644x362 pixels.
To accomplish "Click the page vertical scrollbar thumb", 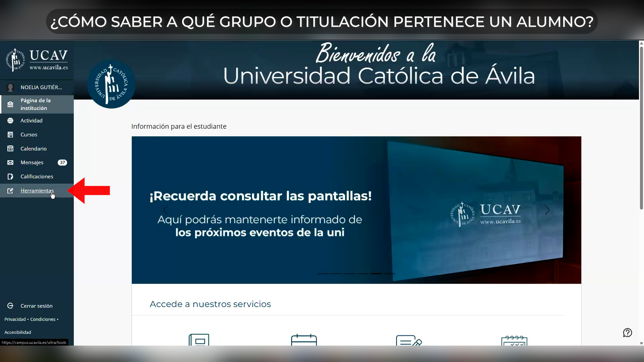I will pos(641,128).
